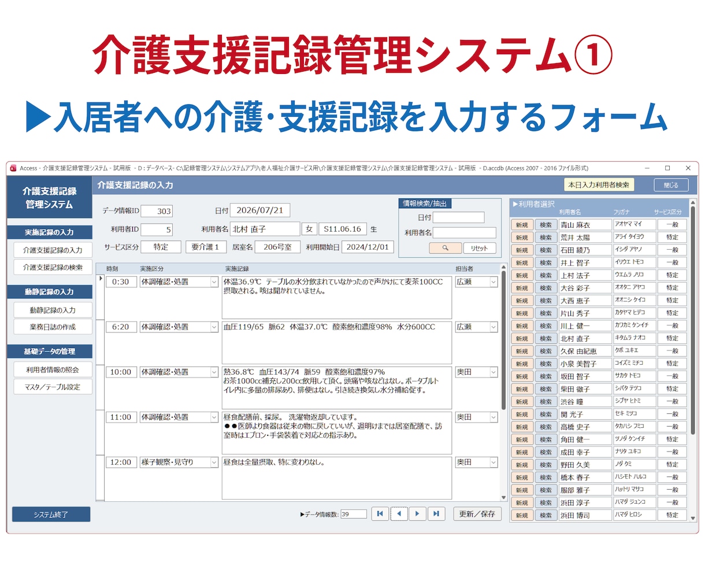Click the 実施記録 text 昼食は全量摂取

(336, 478)
